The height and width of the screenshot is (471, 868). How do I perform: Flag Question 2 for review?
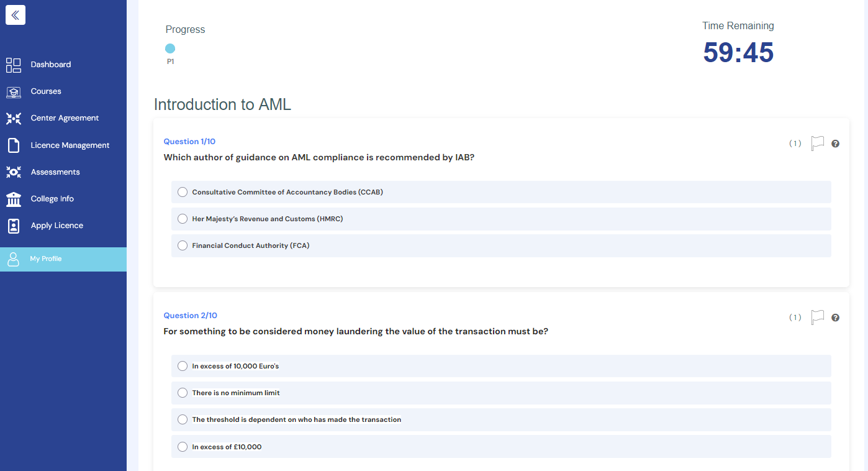pos(818,318)
